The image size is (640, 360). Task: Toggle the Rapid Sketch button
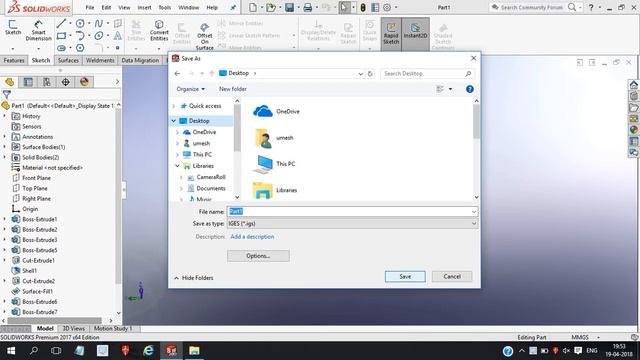391,33
